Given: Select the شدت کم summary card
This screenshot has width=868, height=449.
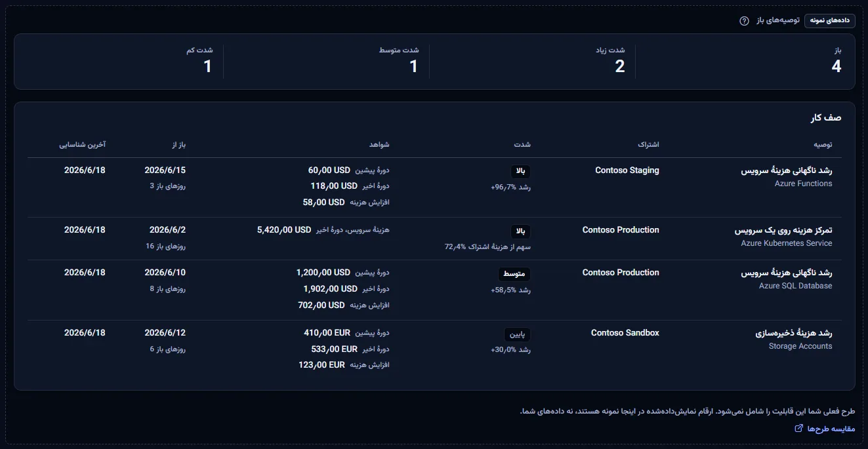Looking at the screenshot, I should 119,61.
